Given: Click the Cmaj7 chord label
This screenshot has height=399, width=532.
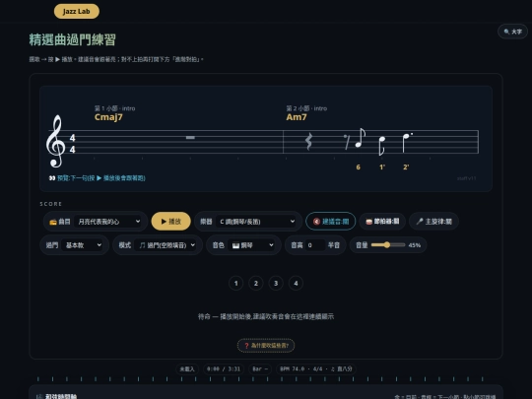Looking at the screenshot, I should pos(108,117).
